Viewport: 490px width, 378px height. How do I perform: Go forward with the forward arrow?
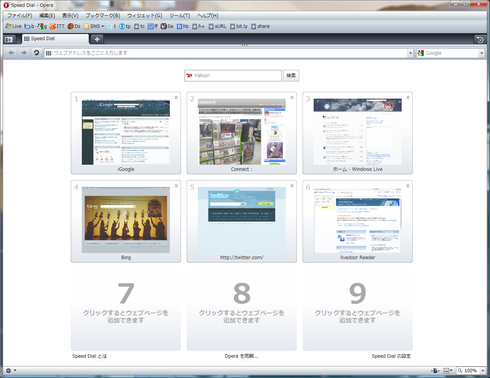24,53
